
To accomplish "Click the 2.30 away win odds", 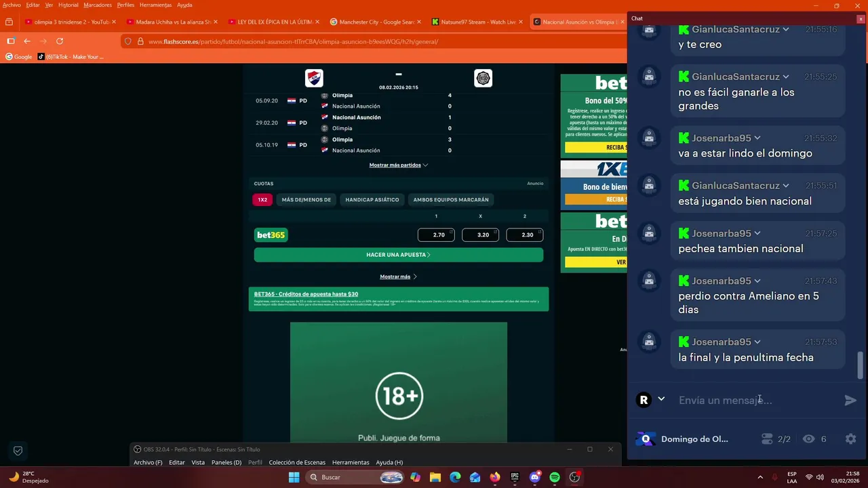I will (525, 235).
